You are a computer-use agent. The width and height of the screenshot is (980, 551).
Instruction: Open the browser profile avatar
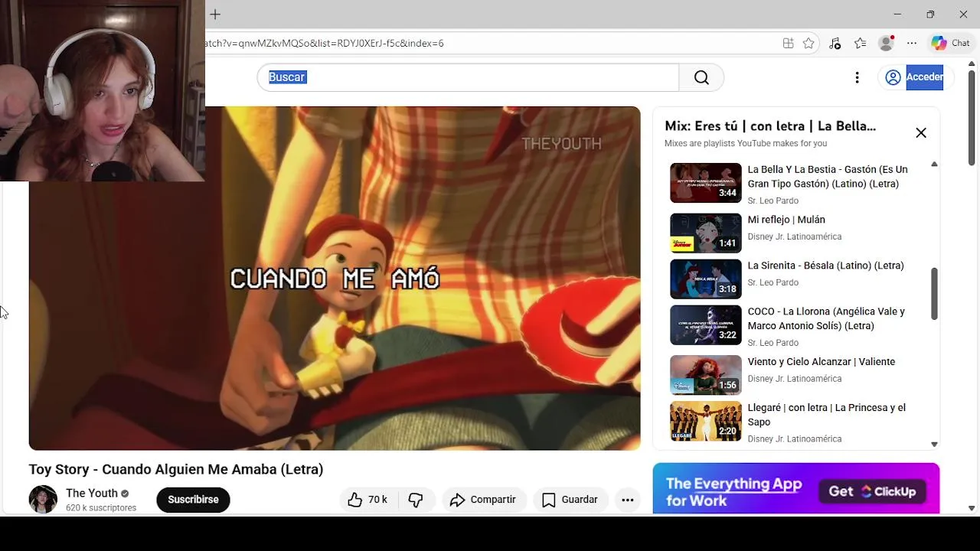[887, 44]
